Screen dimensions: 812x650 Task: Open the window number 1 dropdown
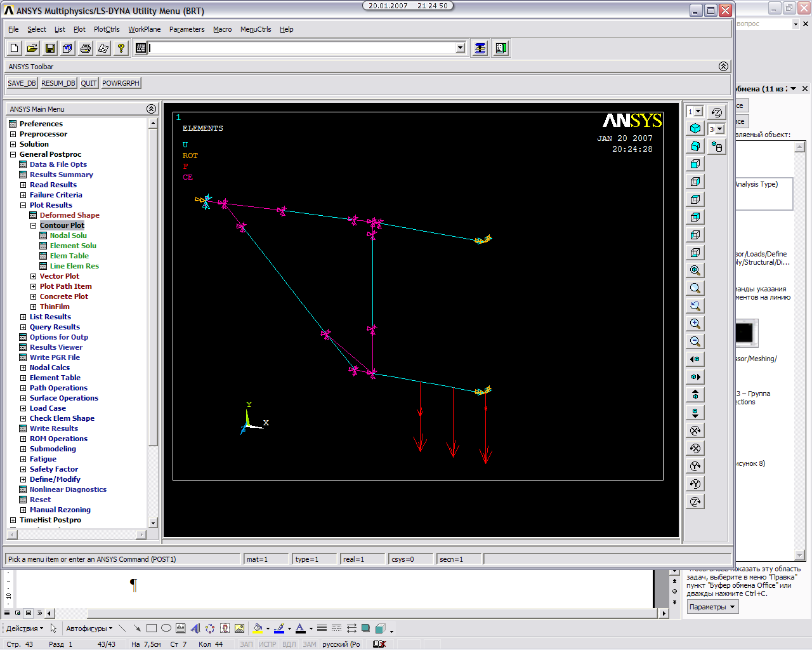(x=698, y=112)
